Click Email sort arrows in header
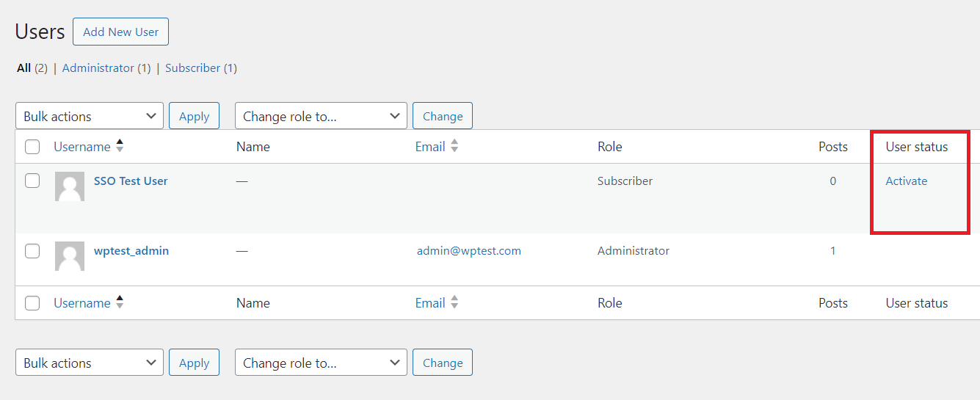Image resolution: width=980 pixels, height=400 pixels. tap(454, 147)
